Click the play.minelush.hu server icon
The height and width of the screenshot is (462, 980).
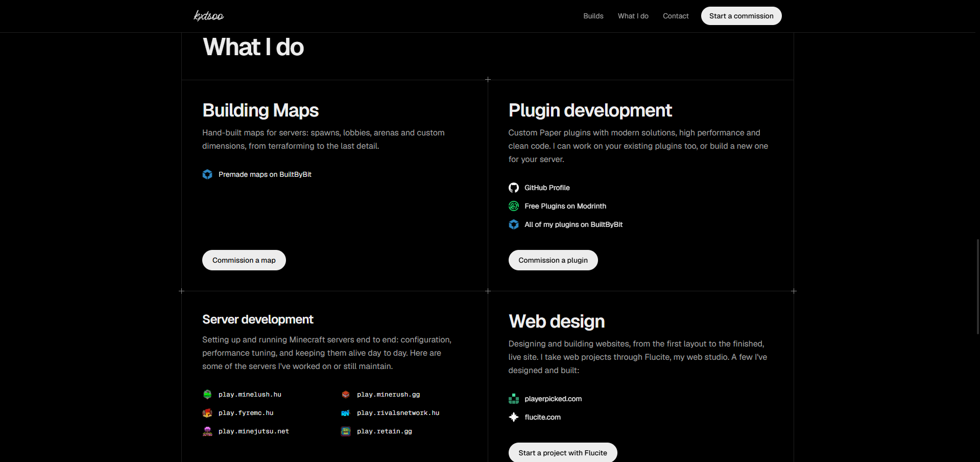click(x=207, y=395)
